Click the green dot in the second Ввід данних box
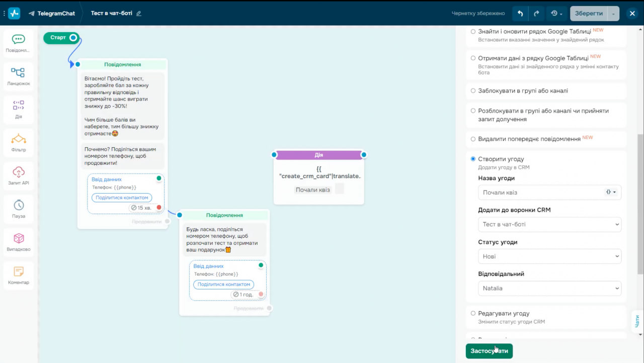The width and height of the screenshot is (644, 363). pyautogui.click(x=261, y=265)
